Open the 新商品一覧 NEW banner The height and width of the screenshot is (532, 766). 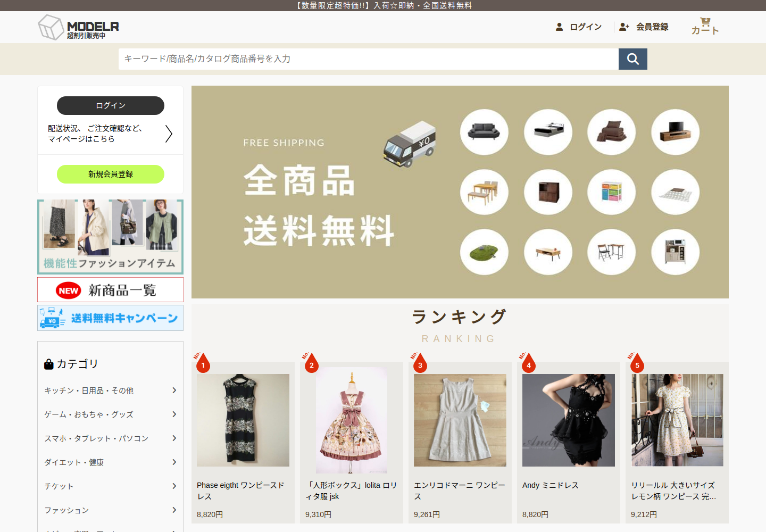110,290
